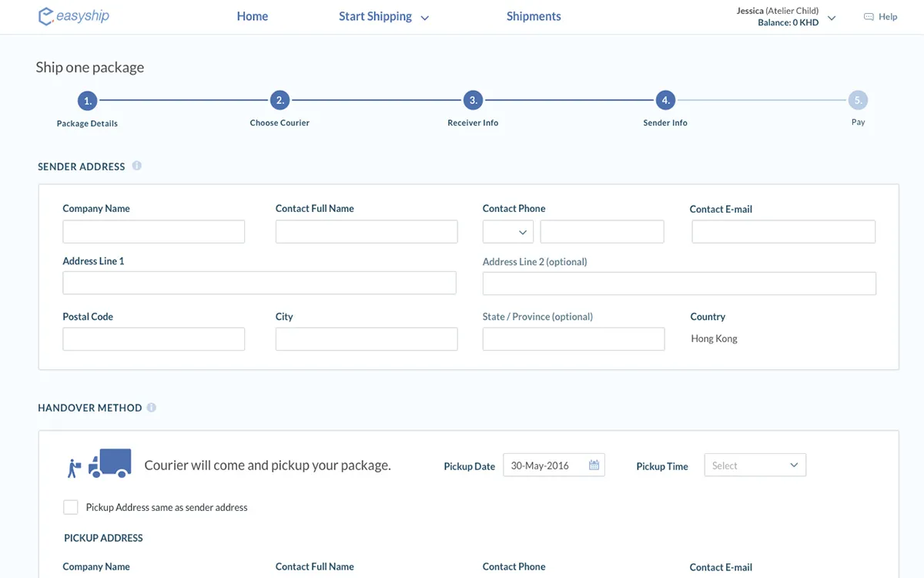924x578 pixels.
Task: Click the PICKUP ADDRESS heading text
Action: 103,538
